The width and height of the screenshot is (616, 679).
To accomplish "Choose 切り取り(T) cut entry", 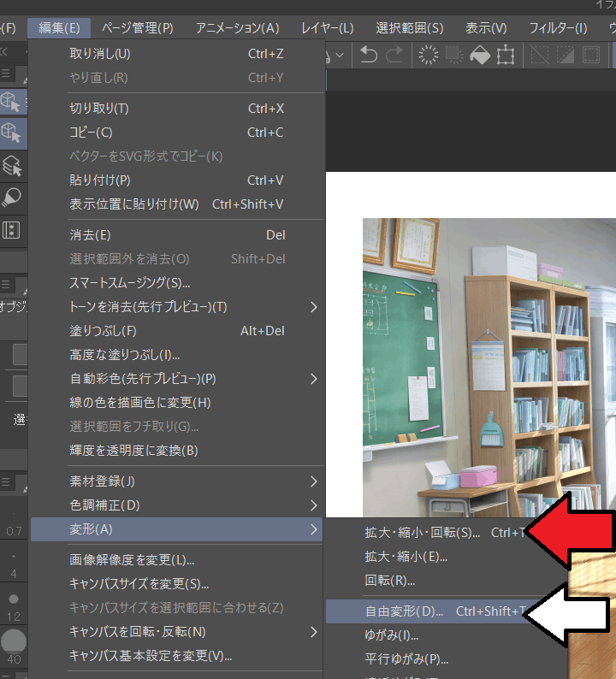I will coord(177,109).
